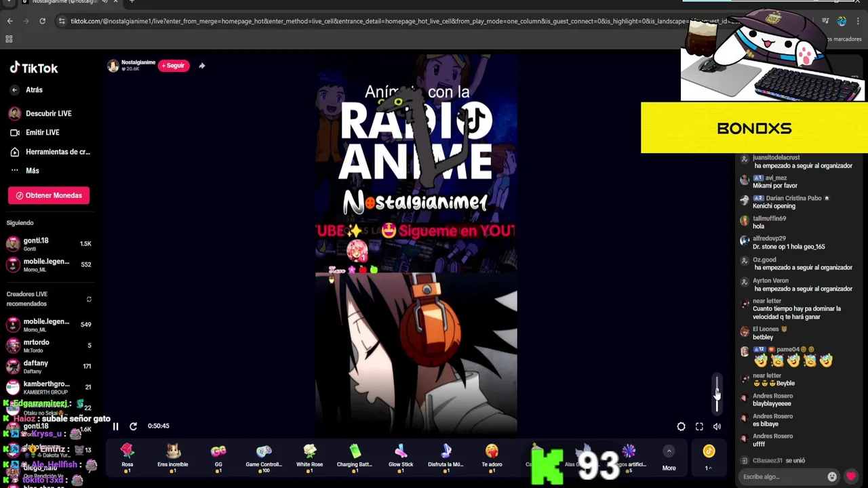The image size is (868, 488).
Task: Click the juansitodelacrust chat username
Action: coord(776,157)
